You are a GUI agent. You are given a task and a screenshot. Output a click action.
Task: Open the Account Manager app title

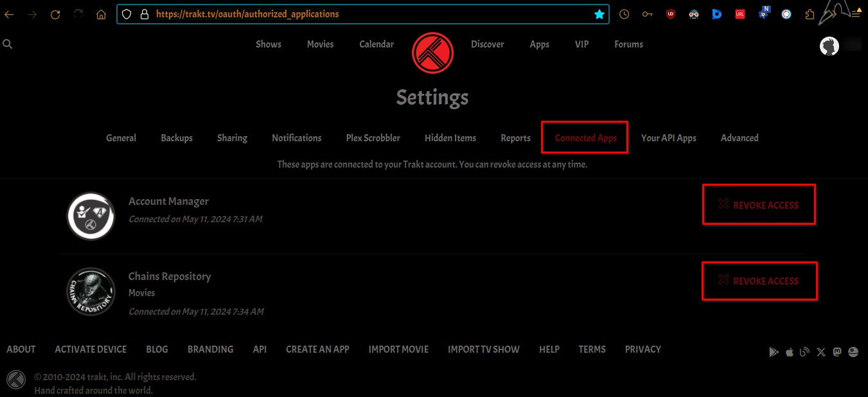(x=168, y=202)
